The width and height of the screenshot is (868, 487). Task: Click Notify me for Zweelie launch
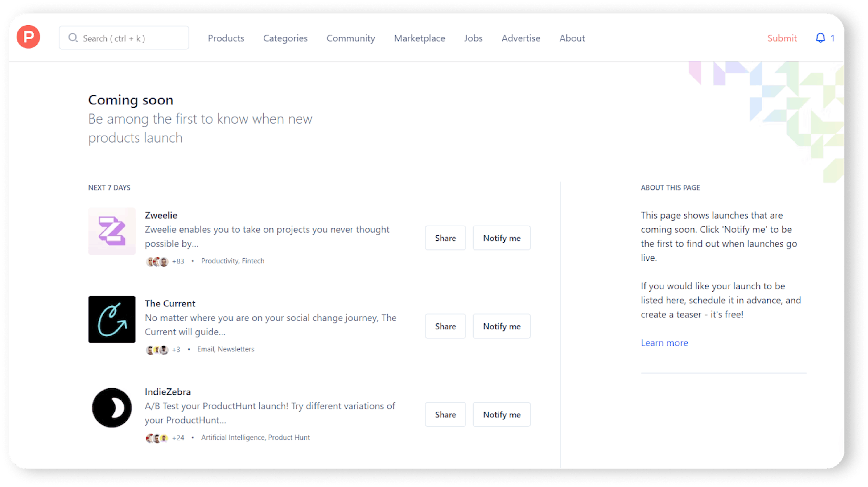(x=501, y=238)
